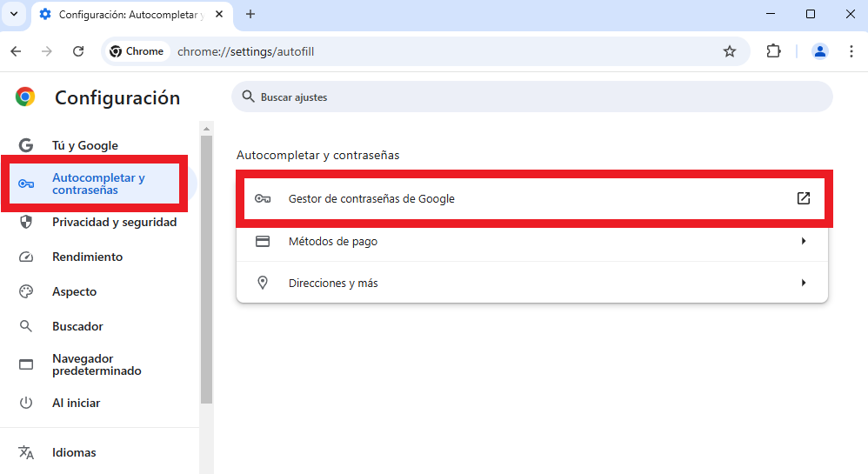Go back with the back arrow
The height and width of the screenshot is (474, 868).
coord(16,51)
